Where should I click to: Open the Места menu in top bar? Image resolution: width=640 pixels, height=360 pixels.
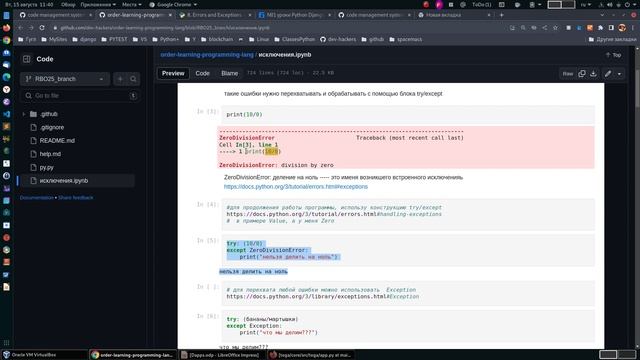[132, 4]
